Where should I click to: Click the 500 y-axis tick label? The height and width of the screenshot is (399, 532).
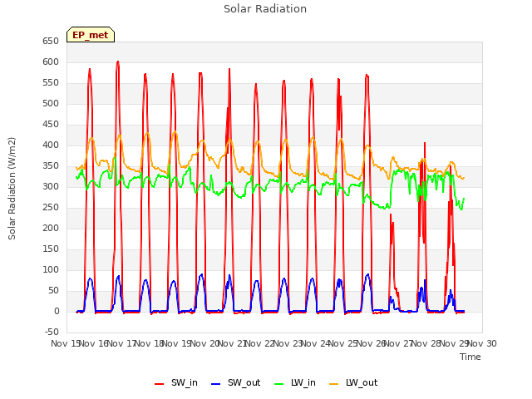pyautogui.click(x=51, y=104)
